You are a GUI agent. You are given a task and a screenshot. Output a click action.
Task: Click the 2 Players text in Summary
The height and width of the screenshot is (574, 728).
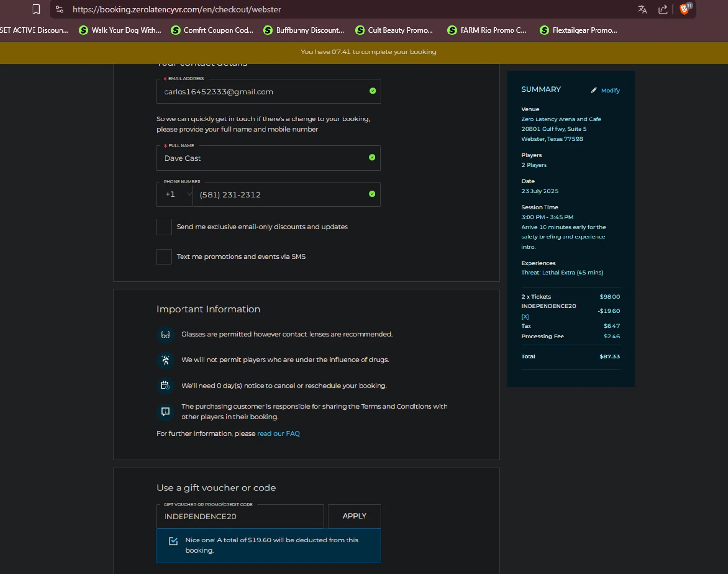coord(534,165)
